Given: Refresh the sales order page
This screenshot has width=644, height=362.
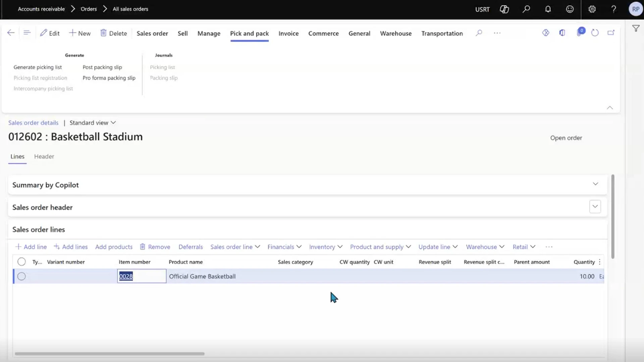Looking at the screenshot, I should point(595,33).
